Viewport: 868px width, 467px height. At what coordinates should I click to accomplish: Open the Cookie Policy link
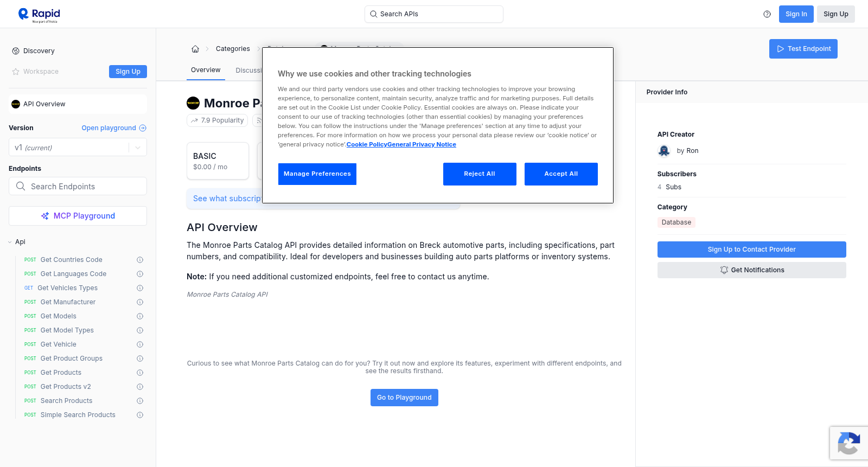pyautogui.click(x=367, y=144)
